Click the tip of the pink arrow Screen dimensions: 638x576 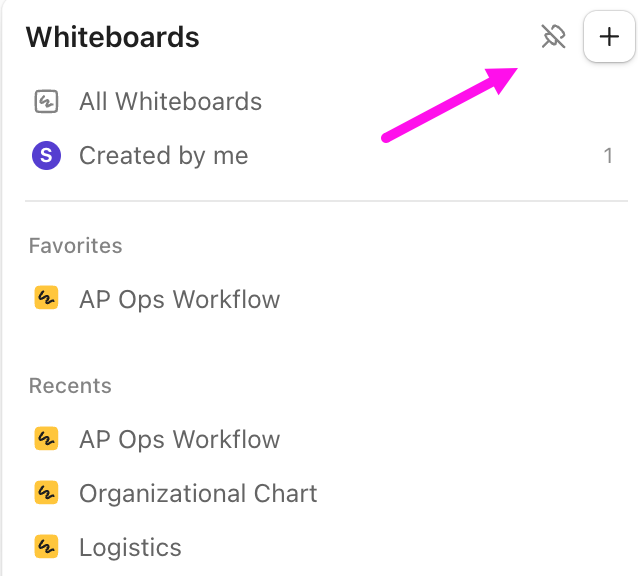tap(516, 70)
